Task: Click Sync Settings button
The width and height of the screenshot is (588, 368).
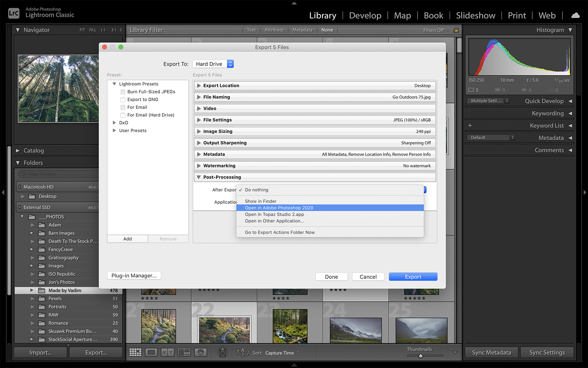Action: (x=547, y=352)
